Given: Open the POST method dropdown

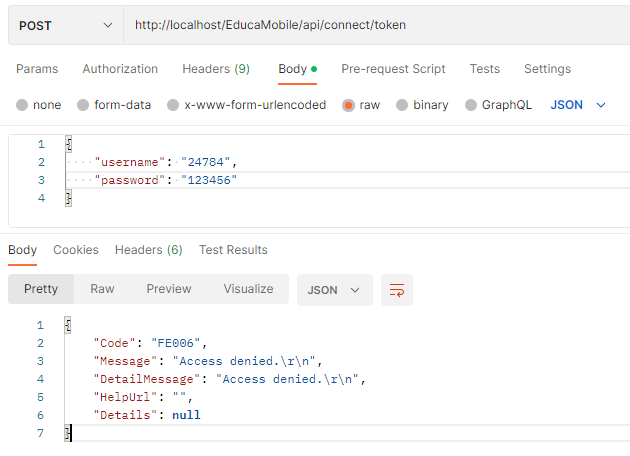Looking at the screenshot, I should 66,25.
